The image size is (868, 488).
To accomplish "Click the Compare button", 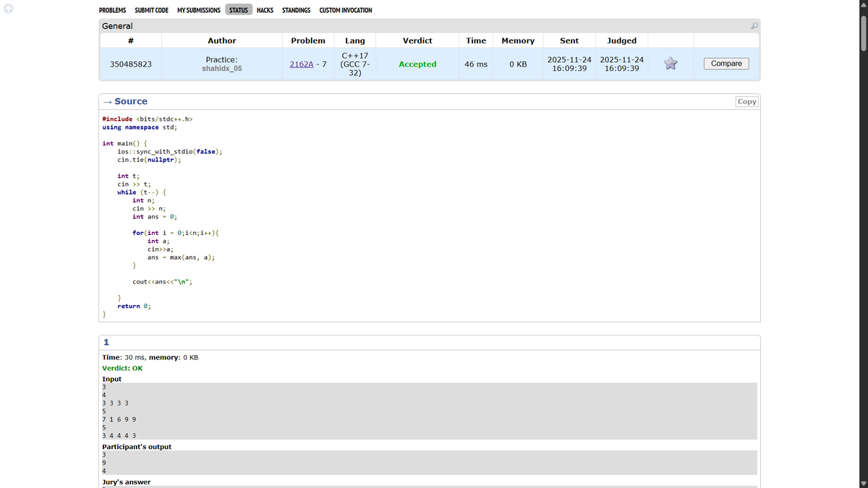I will 726,64.
